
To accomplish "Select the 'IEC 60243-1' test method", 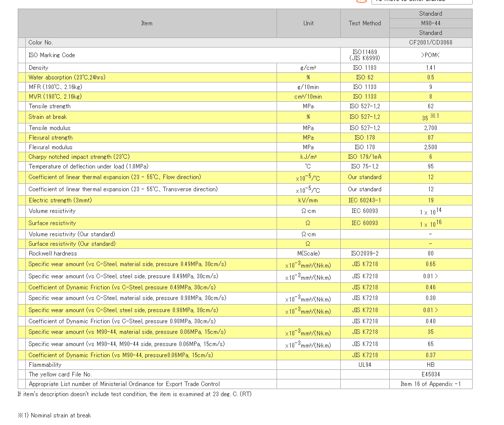I will [365, 200].
